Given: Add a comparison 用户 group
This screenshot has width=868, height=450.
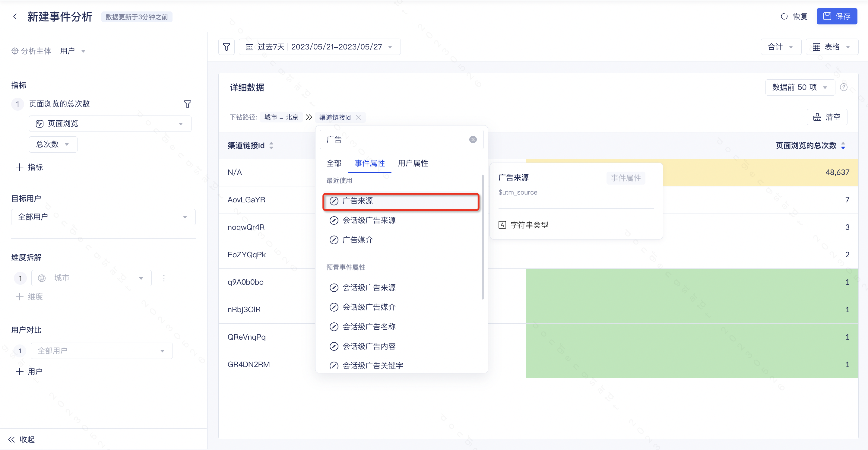Looking at the screenshot, I should point(29,372).
